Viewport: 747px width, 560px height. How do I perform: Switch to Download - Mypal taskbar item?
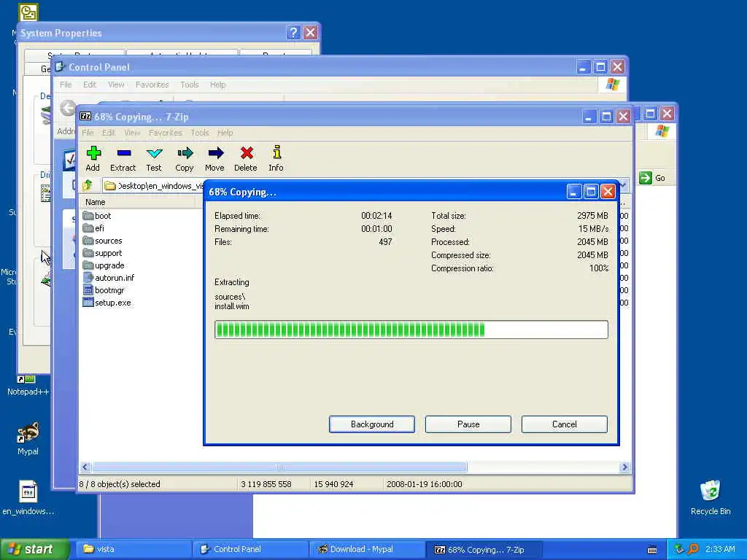click(367, 549)
